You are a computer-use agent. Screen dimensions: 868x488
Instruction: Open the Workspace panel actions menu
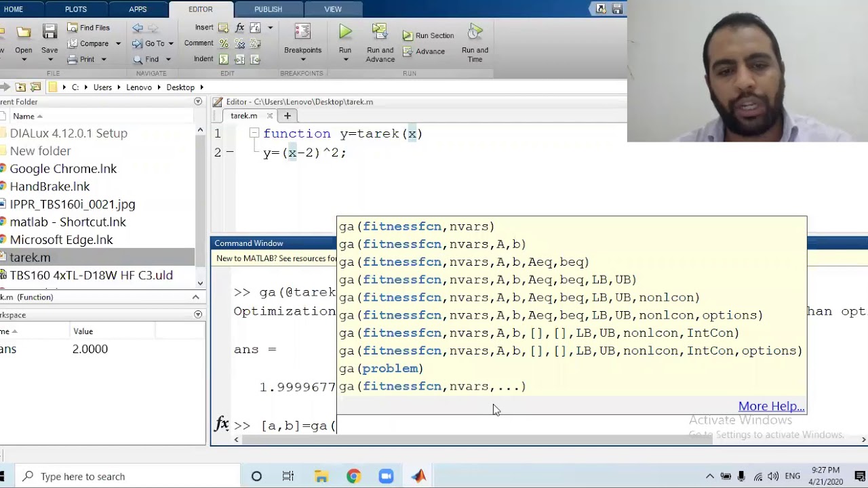(x=198, y=314)
